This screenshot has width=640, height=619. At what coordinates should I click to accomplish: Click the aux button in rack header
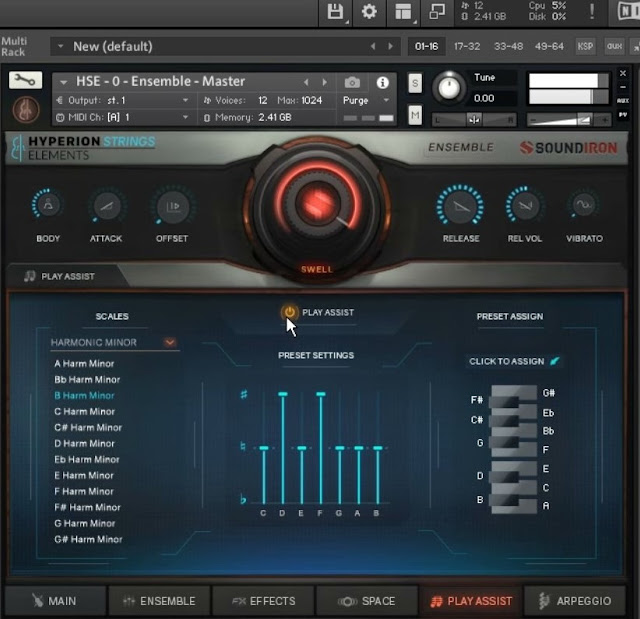point(614,46)
